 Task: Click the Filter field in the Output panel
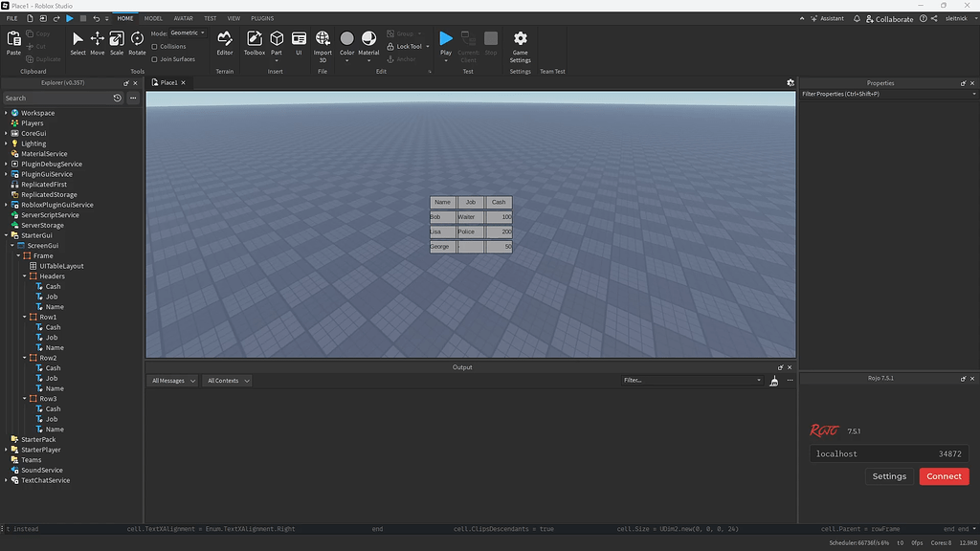tap(691, 380)
